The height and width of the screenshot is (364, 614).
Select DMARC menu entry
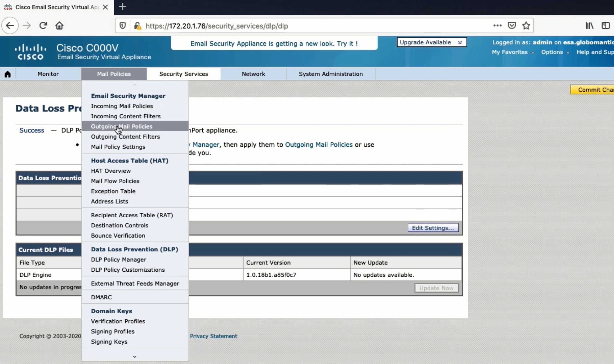pyautogui.click(x=101, y=297)
